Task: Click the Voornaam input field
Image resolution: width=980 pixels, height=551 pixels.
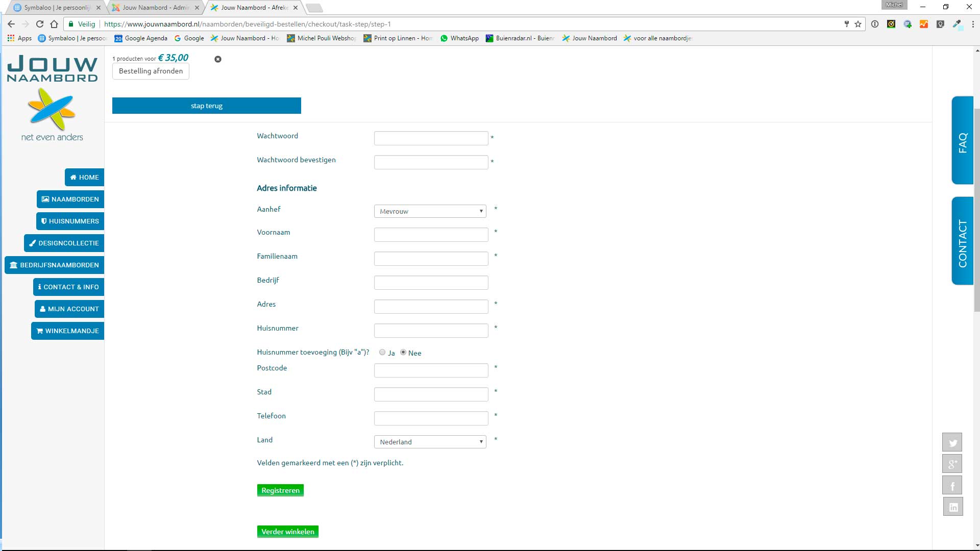Action: tap(431, 235)
